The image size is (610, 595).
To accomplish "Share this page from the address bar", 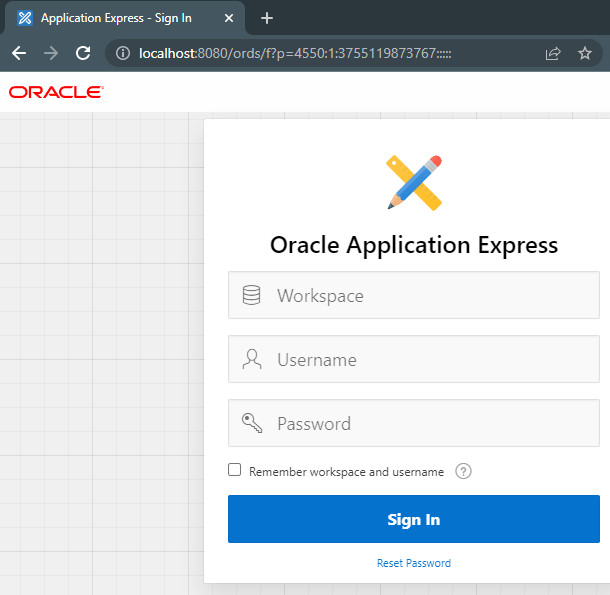I will coord(553,53).
